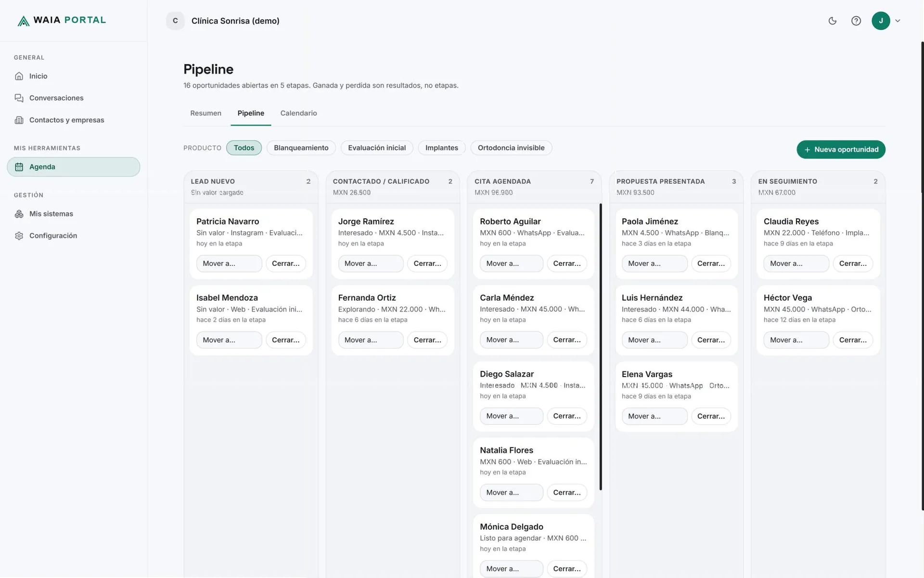Click the Cita Agendada column scrollbar

pyautogui.click(x=601, y=347)
